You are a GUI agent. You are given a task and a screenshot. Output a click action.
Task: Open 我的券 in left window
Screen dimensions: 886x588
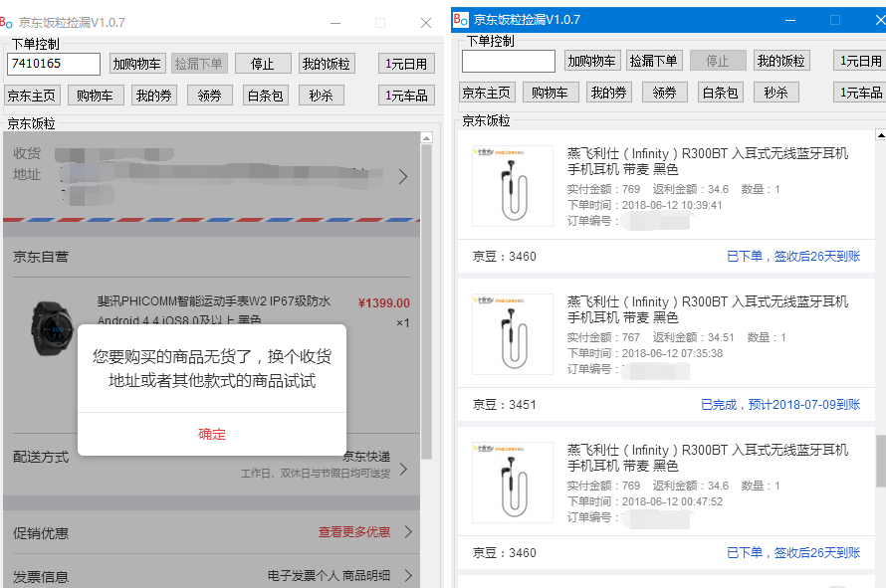click(x=154, y=96)
